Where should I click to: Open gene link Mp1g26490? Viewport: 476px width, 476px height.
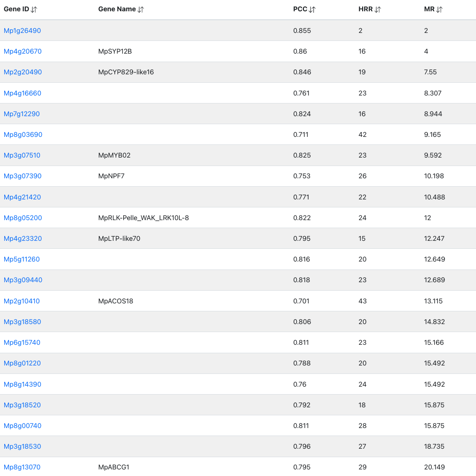pos(22,31)
